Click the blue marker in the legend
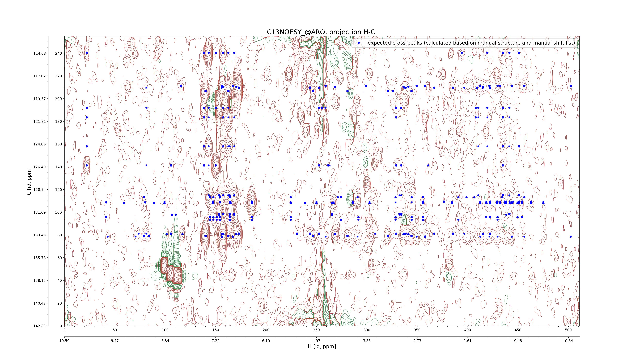This screenshot has height=362, width=644. point(358,43)
